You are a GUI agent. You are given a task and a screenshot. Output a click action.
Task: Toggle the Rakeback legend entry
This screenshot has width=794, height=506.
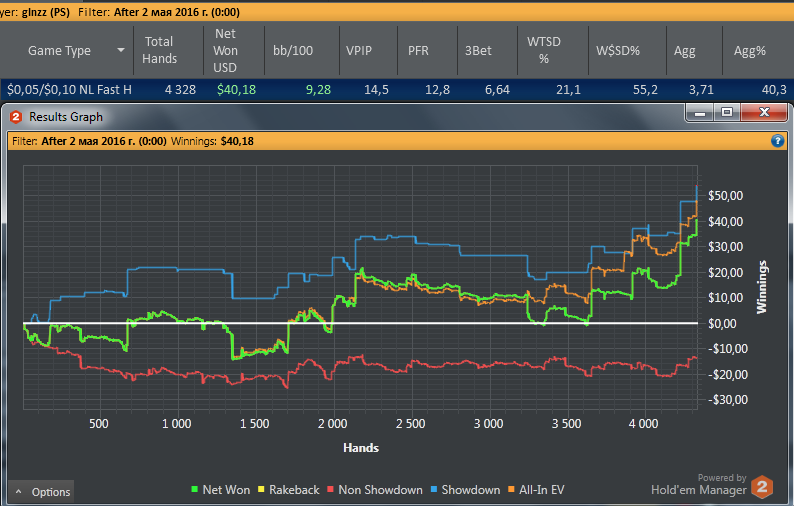tap(289, 490)
